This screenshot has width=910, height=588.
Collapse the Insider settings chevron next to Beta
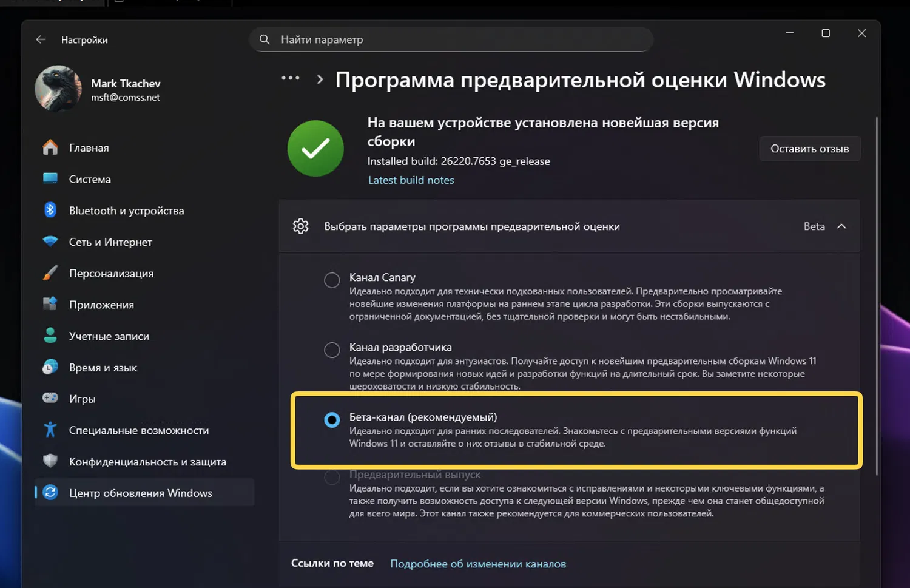point(841,226)
